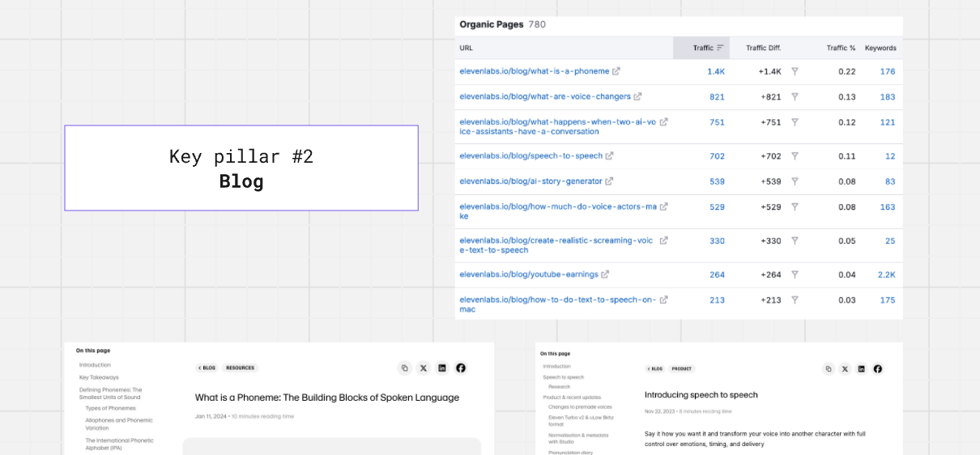This screenshot has height=455, width=980.
Task: Click the 2.2K keywords value for youtube-earnings
Action: [x=886, y=274]
